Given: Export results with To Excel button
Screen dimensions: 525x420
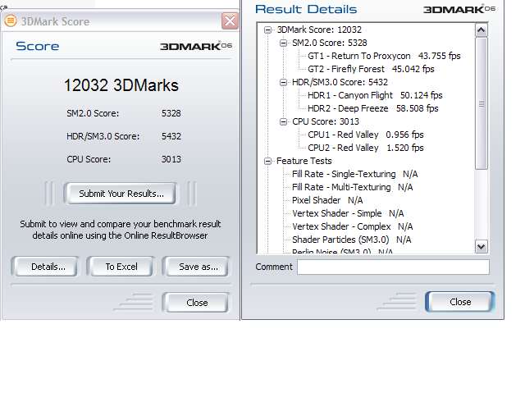Looking at the screenshot, I should point(121,267).
